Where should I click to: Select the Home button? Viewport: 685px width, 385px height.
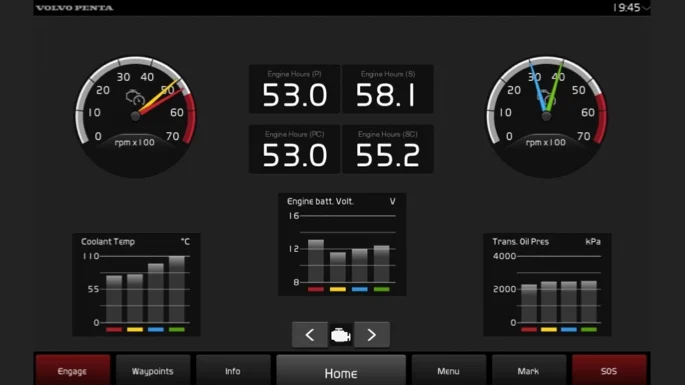pos(341,371)
